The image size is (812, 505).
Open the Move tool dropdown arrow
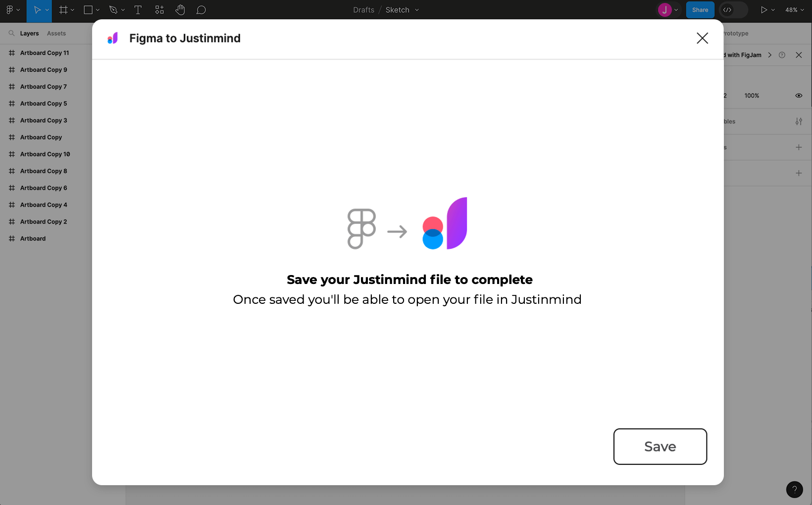(x=47, y=10)
